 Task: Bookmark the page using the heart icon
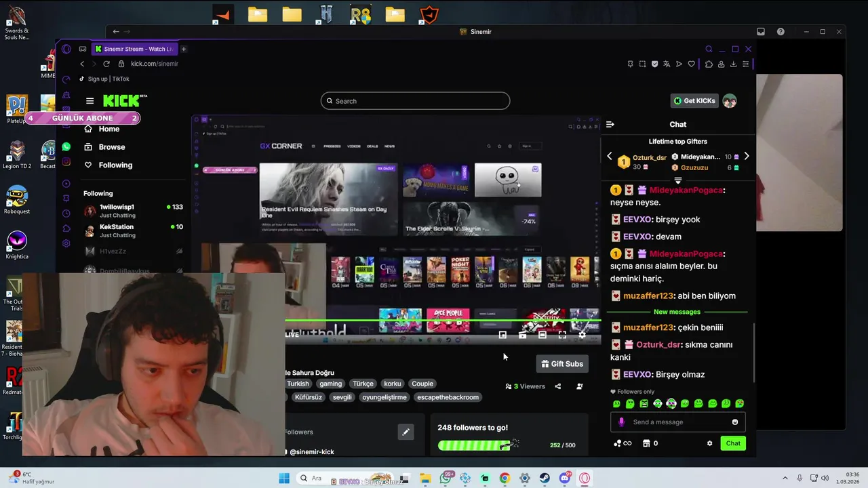coord(691,64)
